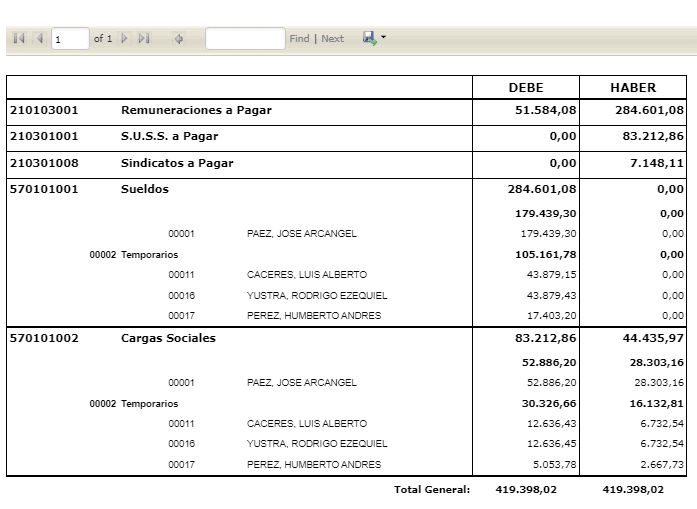Image resolution: width=697 pixels, height=509 pixels.
Task: Go to the first page of the report
Action: pyautogui.click(x=19, y=39)
